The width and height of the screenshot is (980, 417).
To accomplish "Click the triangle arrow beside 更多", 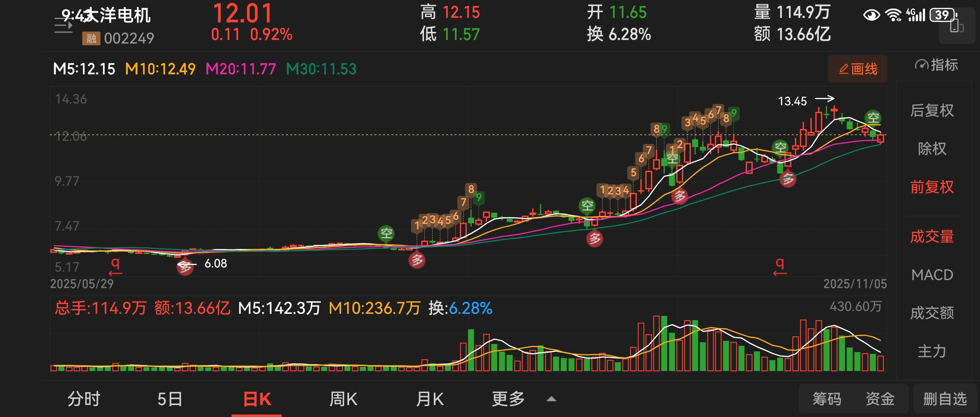I will tap(551, 399).
